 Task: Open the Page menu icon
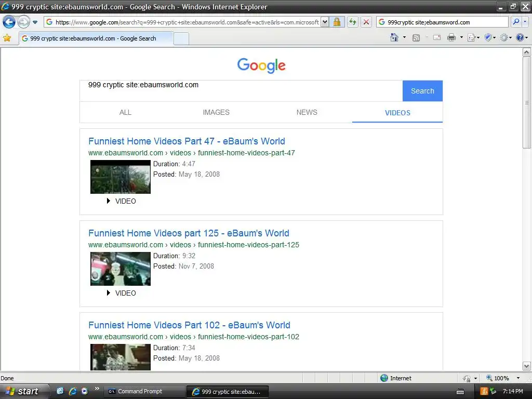(473, 37)
